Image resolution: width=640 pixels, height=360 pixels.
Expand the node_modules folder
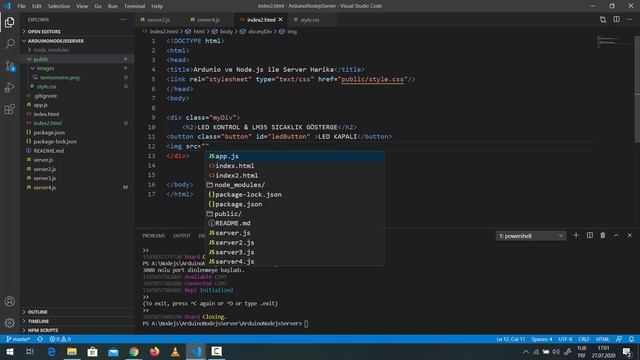[51, 50]
